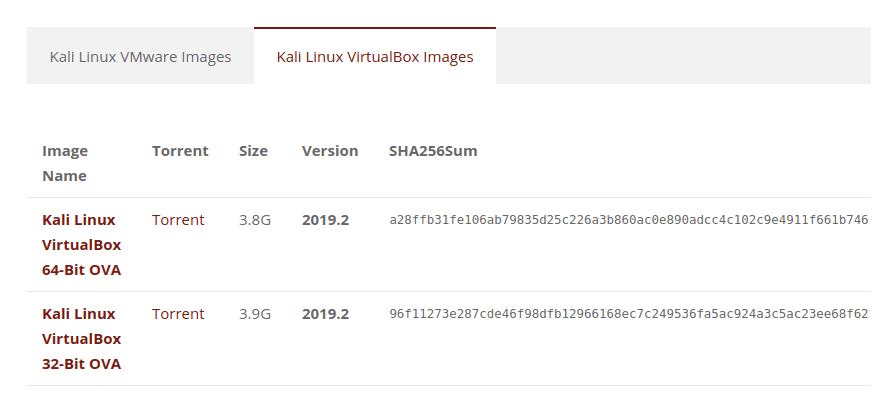Click the 2019.2 version in 32-Bit row
The width and height of the screenshot is (895, 413).
325,314
